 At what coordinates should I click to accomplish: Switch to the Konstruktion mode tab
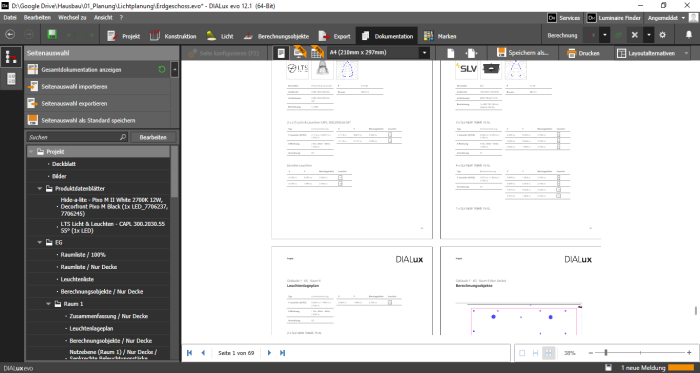tap(173, 36)
